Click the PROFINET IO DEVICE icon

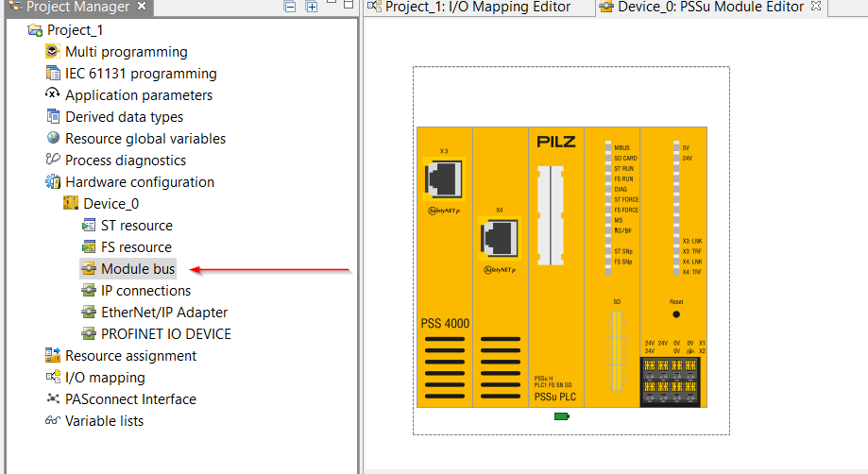89,333
